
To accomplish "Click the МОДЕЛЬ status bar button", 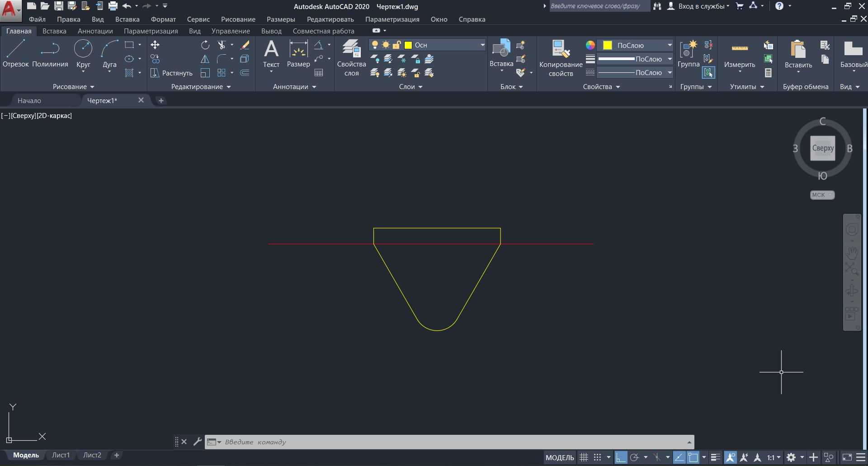I will (x=560, y=457).
